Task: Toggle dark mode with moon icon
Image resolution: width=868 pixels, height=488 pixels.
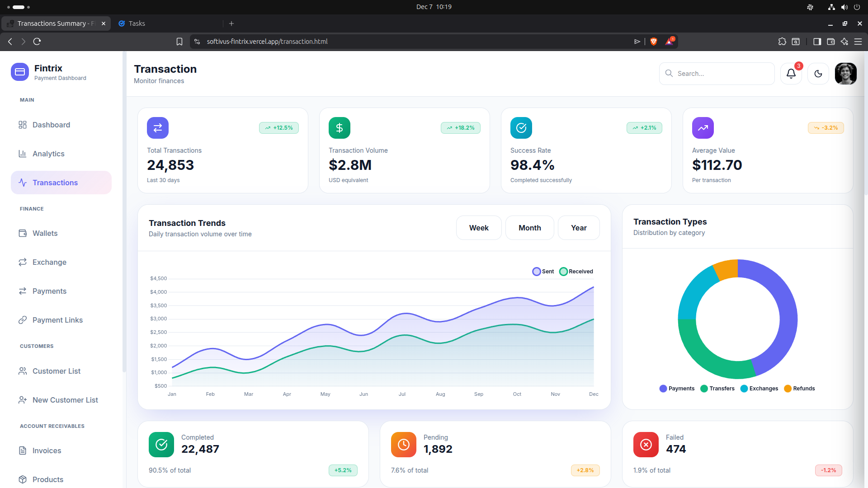Action: [x=818, y=74]
